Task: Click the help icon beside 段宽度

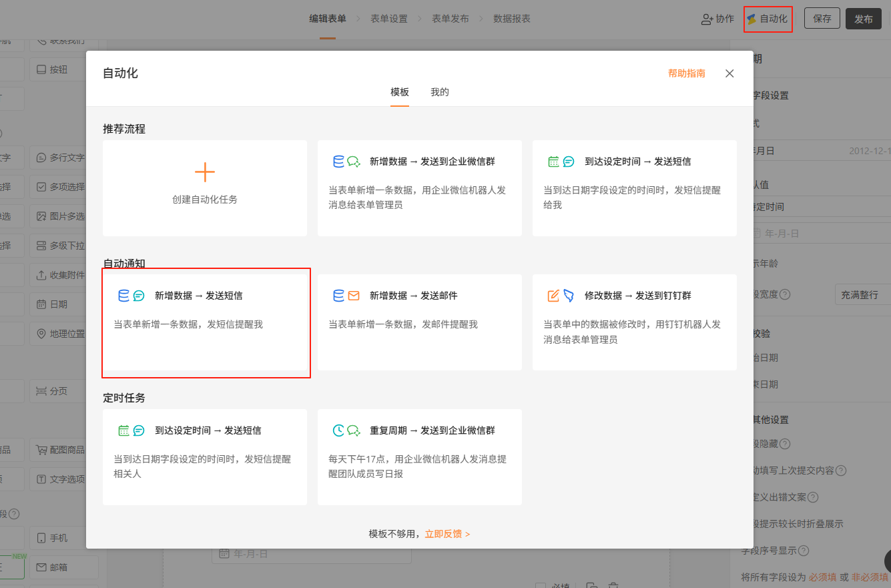Action: point(785,294)
